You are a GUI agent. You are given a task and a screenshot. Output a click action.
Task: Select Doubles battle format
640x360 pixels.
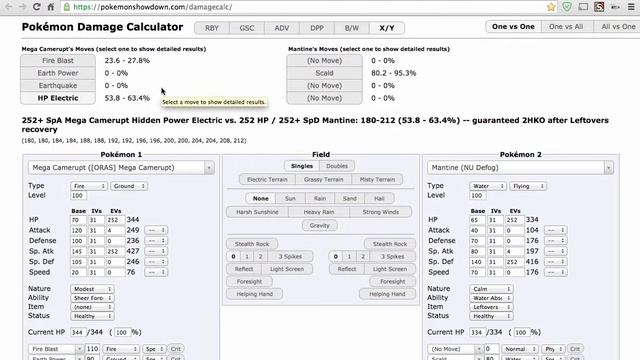pos(337,166)
